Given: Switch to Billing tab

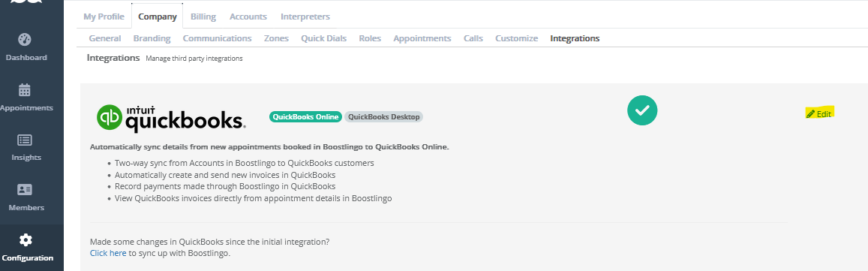Looking at the screenshot, I should (203, 17).
